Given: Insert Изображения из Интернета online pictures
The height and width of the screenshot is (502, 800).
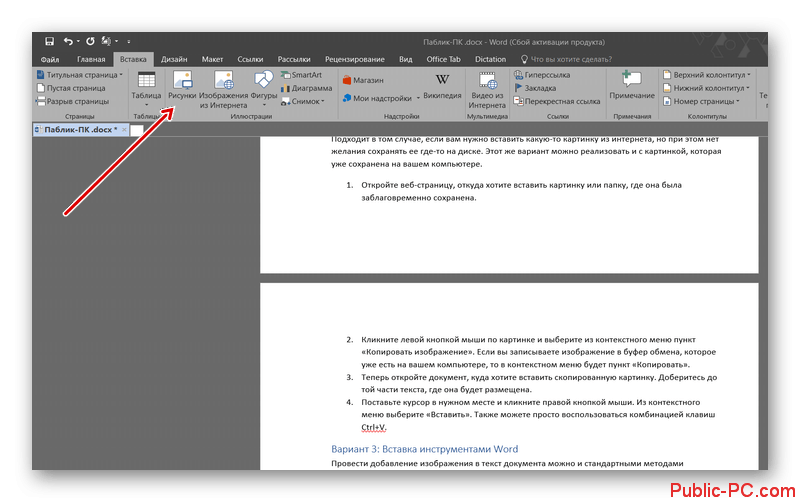Looking at the screenshot, I should tap(223, 90).
